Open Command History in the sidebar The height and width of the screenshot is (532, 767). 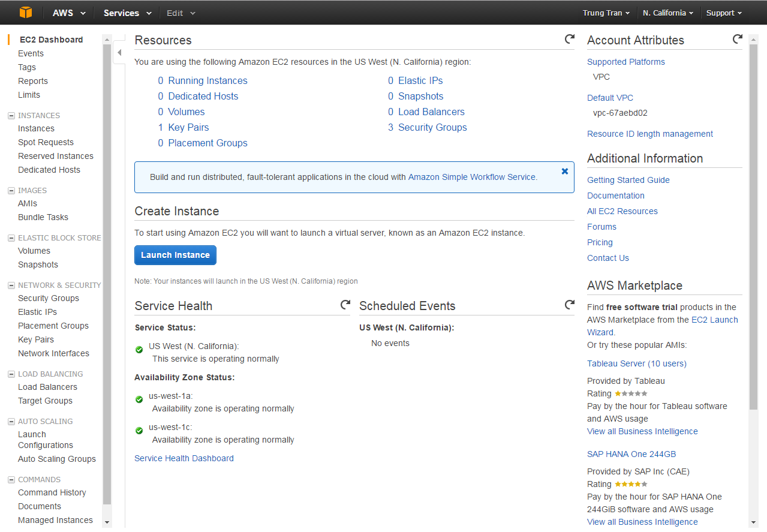(52, 492)
